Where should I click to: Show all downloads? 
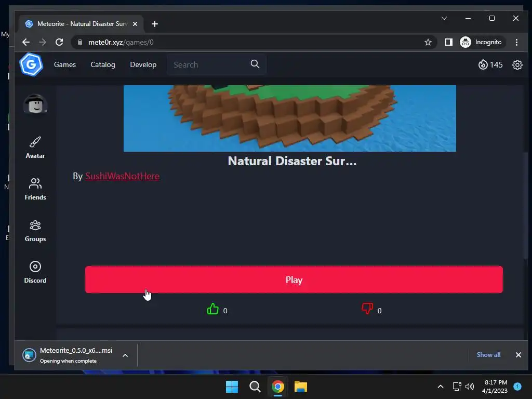488,354
